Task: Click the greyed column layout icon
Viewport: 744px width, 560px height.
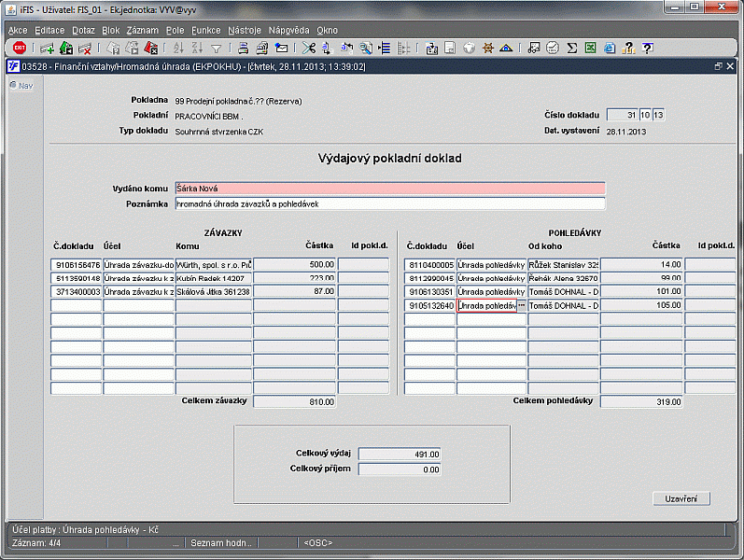Action: coord(404,48)
